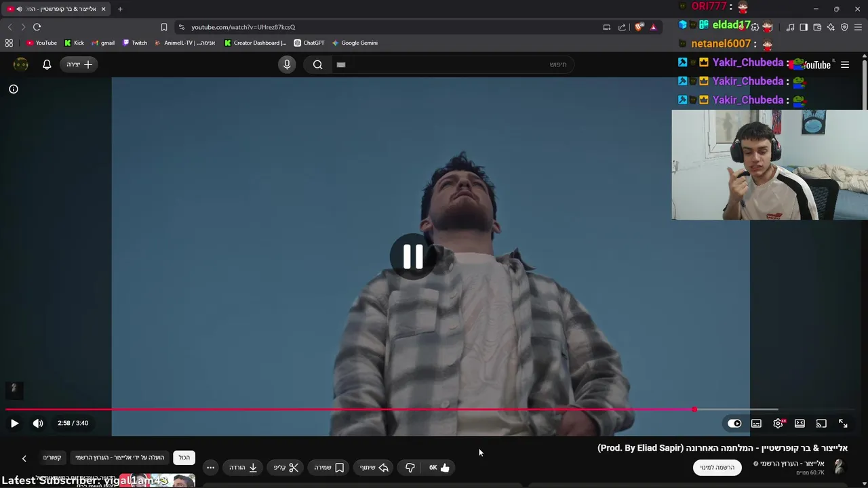Screen dimensions: 868x488
Task: Enter fullscreen with the expand arrows icon
Action: coord(843,424)
